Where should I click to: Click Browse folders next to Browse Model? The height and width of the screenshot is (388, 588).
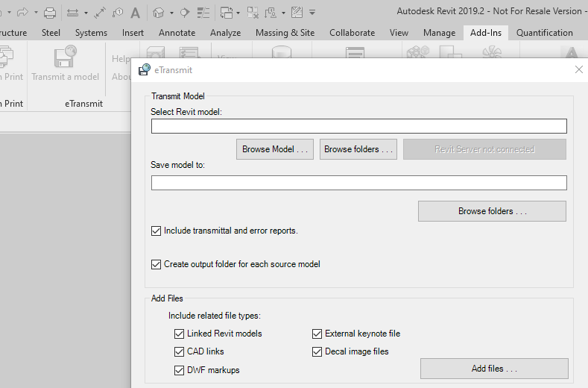pyautogui.click(x=358, y=149)
